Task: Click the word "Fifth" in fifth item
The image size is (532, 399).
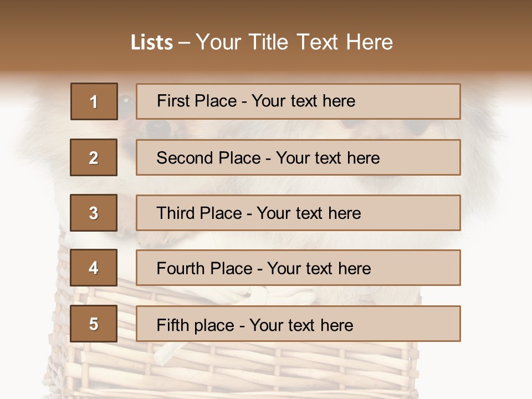Action: 173,325
